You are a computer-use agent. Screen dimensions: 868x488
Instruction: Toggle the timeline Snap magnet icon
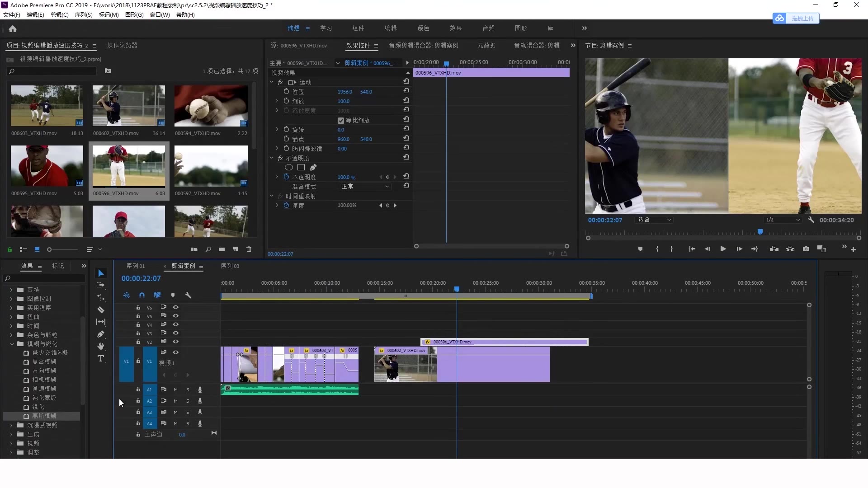142,295
